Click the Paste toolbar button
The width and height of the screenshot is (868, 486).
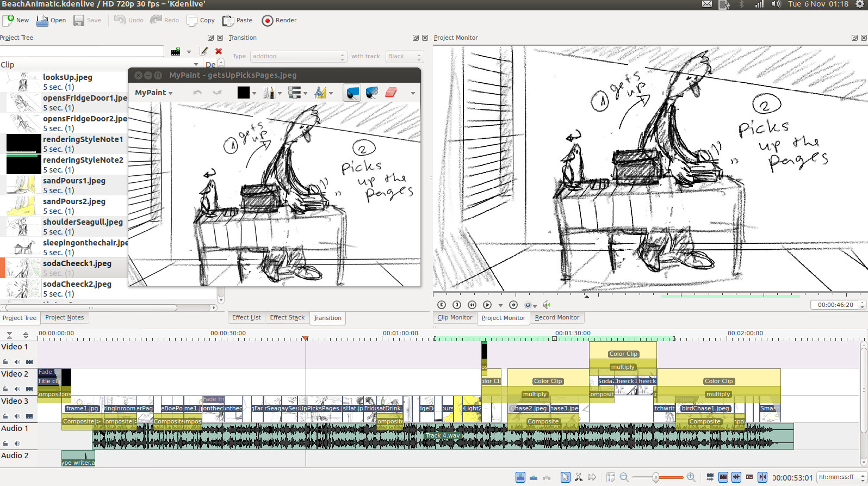[238, 20]
